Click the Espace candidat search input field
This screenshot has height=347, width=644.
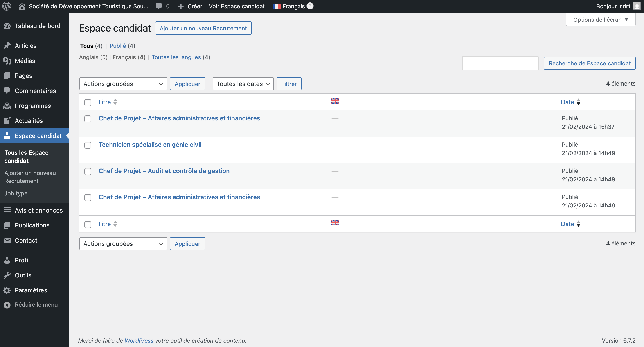pos(500,63)
